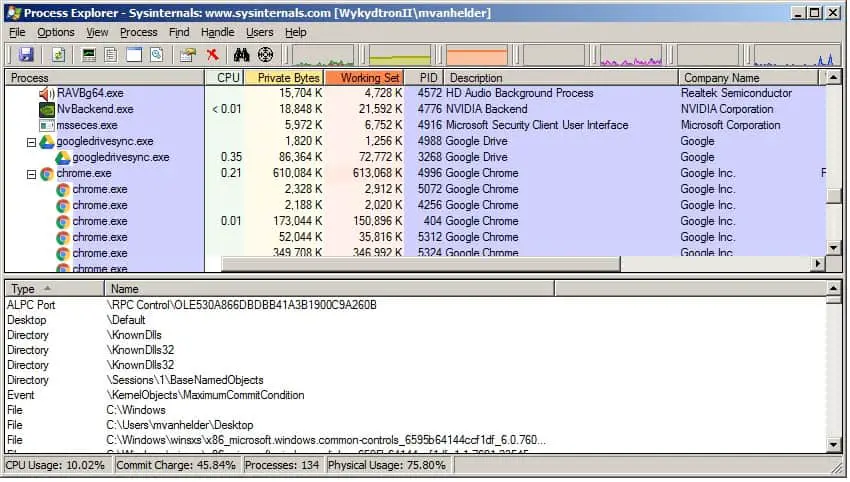Select the RAVBg64.exe process name
Viewport: 850px width, 482px height.
90,93
